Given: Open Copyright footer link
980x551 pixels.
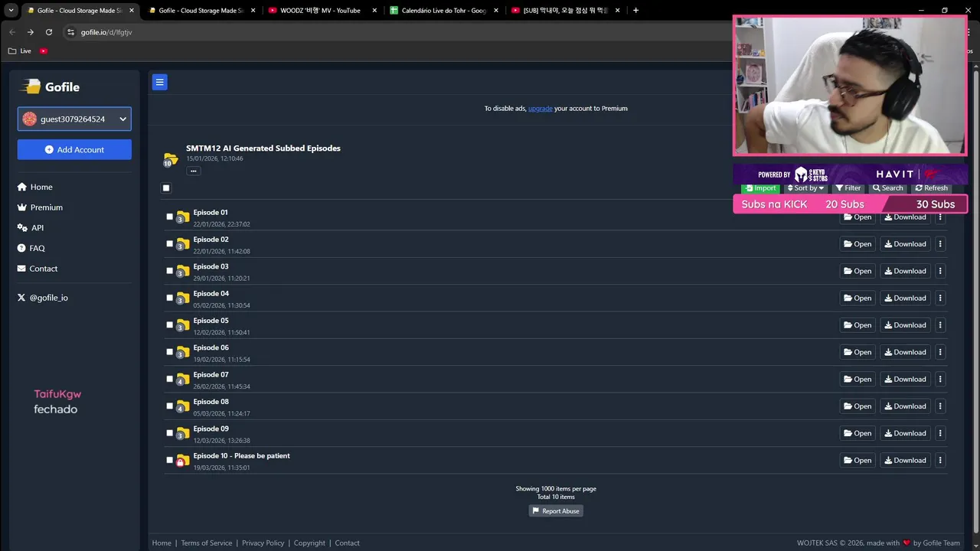Looking at the screenshot, I should click(309, 543).
